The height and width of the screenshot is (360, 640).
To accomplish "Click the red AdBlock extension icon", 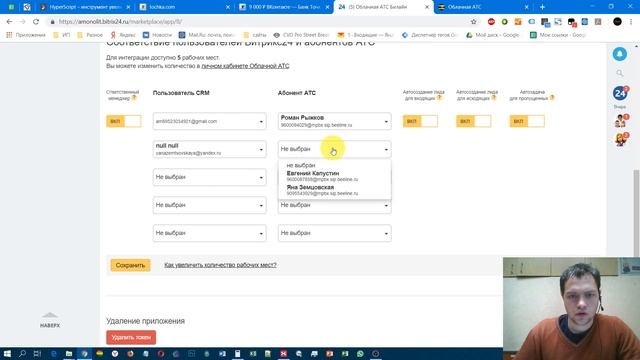I will pos(491,22).
